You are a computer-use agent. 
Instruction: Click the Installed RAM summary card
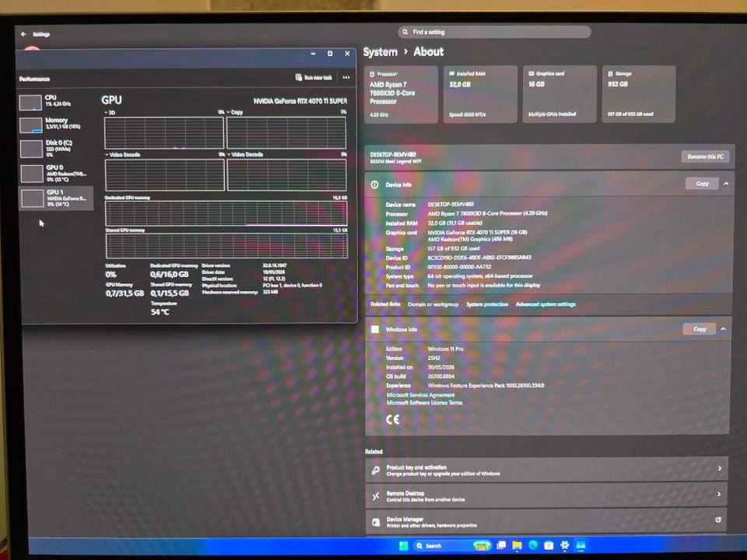pyautogui.click(x=480, y=94)
